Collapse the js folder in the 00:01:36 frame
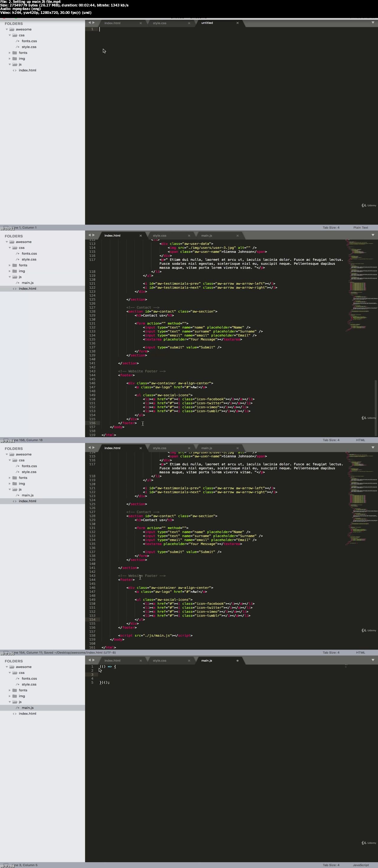Image resolution: width=378 pixels, height=868 pixels. click(10, 489)
